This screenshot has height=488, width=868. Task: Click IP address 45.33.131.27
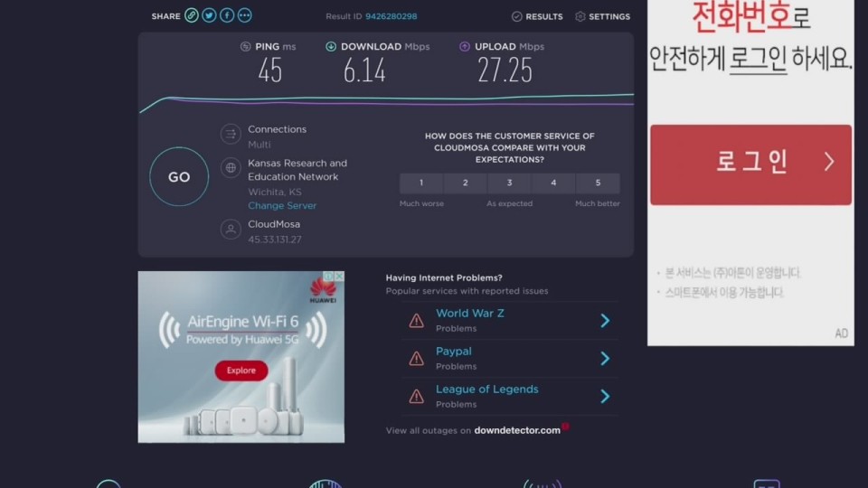(275, 239)
